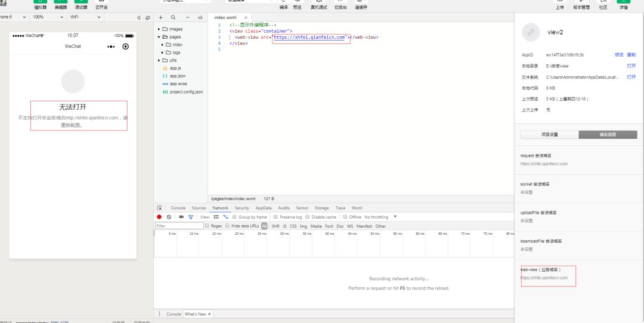
Task: Toggle the network filter funnel icon
Action: pyautogui.click(x=191, y=217)
